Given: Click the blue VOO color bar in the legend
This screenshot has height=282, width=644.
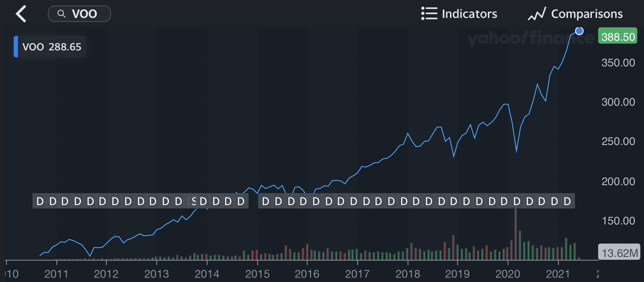Looking at the screenshot, I should pos(16,47).
